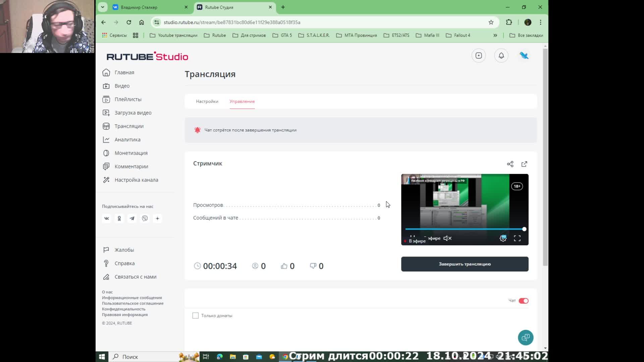Reload the page in Chrome
This screenshot has height=362, width=644.
pyautogui.click(x=129, y=22)
